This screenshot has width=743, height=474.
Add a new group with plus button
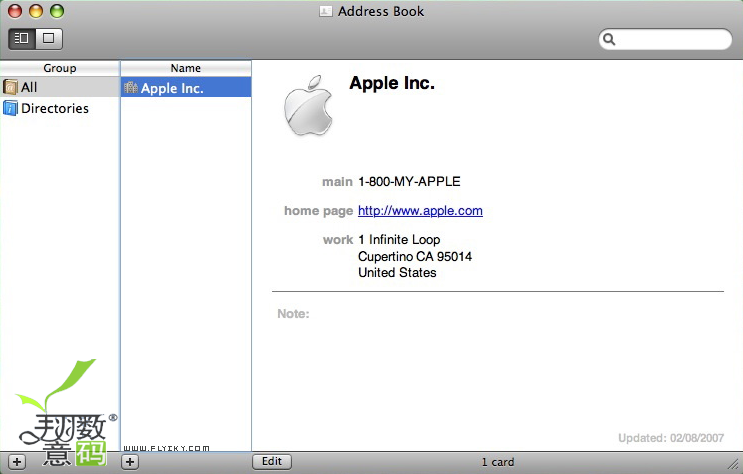click(x=17, y=462)
